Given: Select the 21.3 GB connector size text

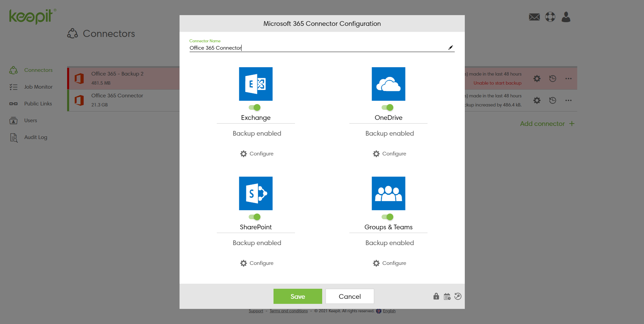Looking at the screenshot, I should pyautogui.click(x=99, y=105).
